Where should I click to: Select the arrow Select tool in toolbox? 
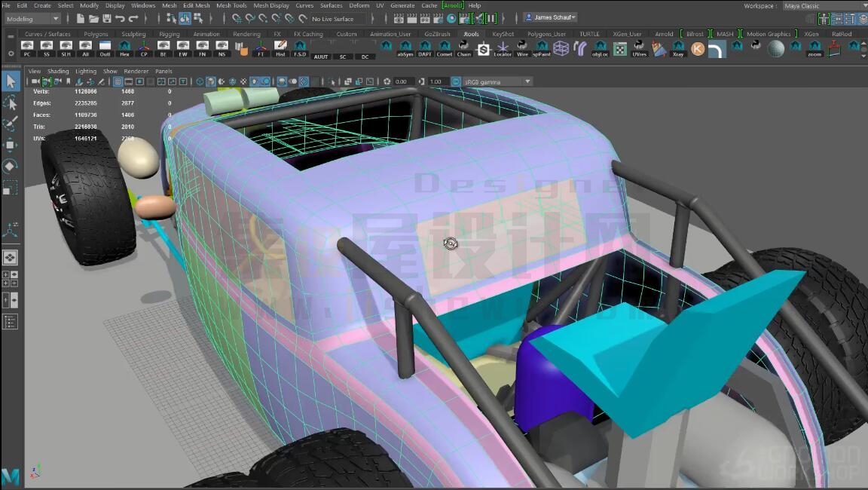point(11,81)
